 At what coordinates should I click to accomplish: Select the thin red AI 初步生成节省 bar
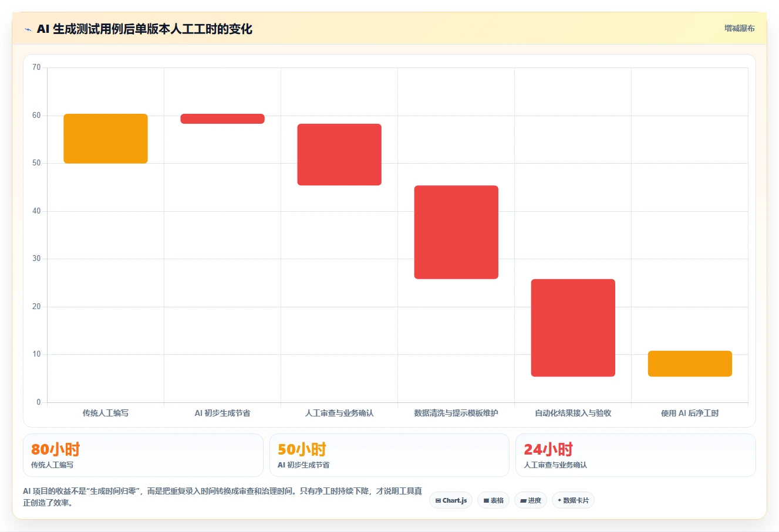(222, 118)
